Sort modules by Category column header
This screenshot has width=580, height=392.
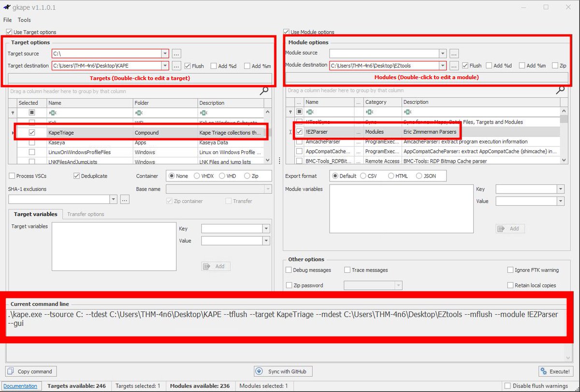point(382,102)
